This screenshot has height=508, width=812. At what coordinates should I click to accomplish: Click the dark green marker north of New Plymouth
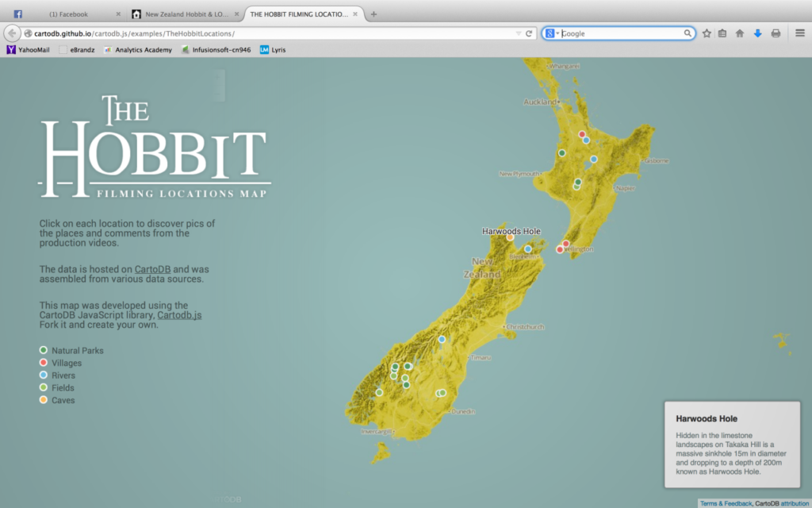pyautogui.click(x=562, y=153)
